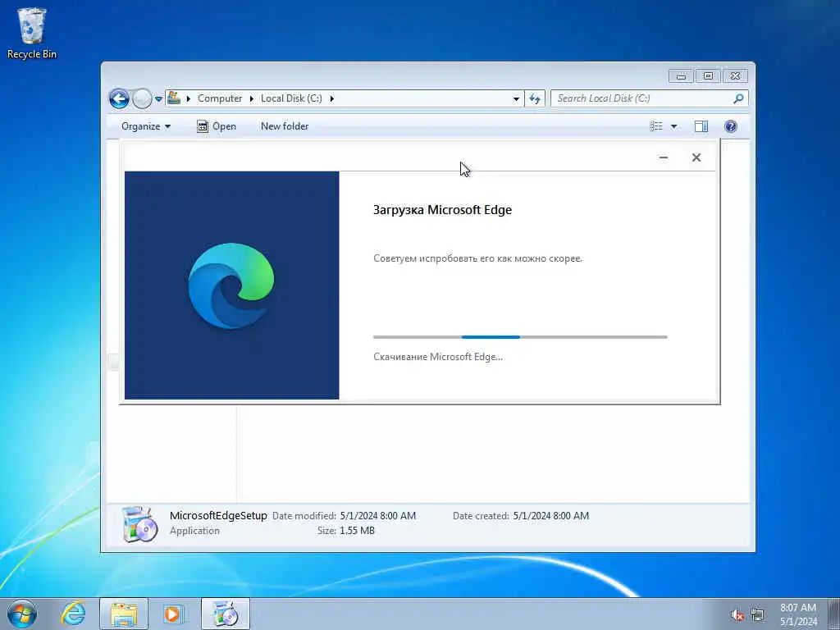Open the view options dropdown arrow

[x=674, y=126]
